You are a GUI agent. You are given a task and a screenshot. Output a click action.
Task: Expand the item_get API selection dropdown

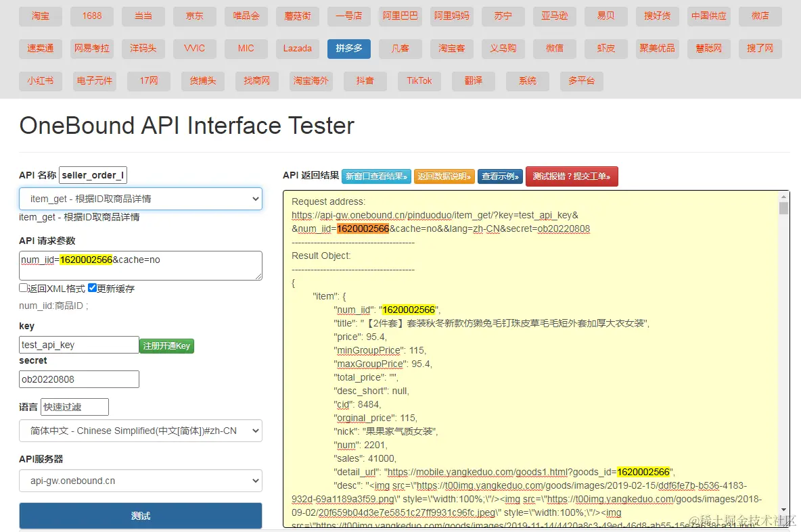(x=141, y=199)
